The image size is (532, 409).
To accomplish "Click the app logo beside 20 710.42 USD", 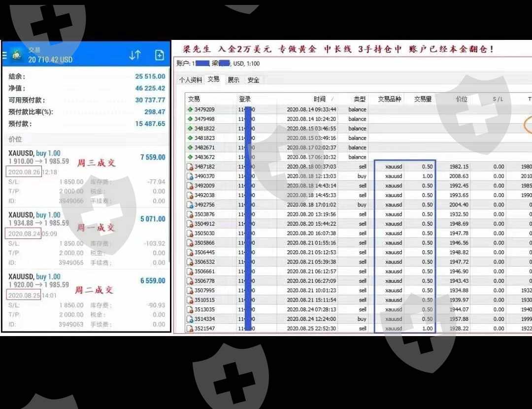I will click(17, 54).
